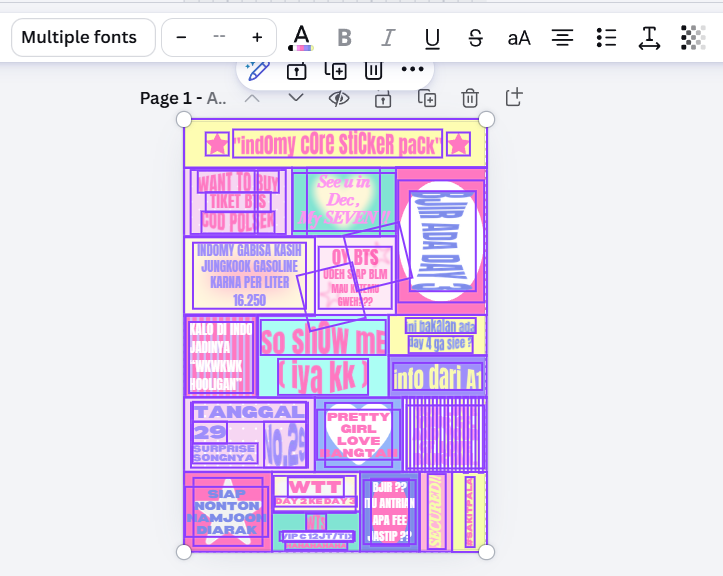Select the "SIAP NONTON NAMJOON DIARAK" star sticker
This screenshot has width=723, height=576.
[x=227, y=512]
